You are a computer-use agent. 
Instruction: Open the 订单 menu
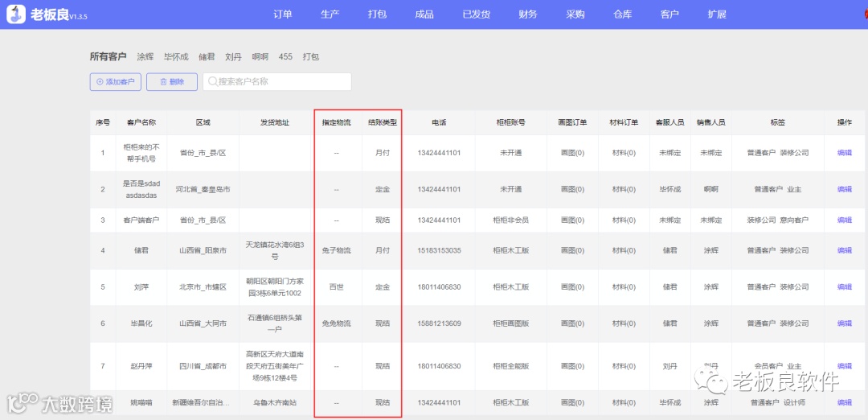pyautogui.click(x=282, y=14)
